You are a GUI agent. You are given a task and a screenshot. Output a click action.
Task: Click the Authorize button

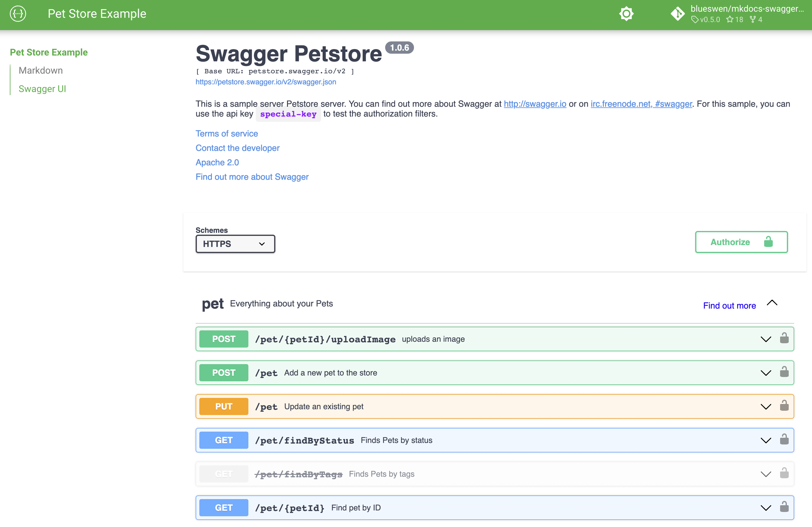coord(730,242)
